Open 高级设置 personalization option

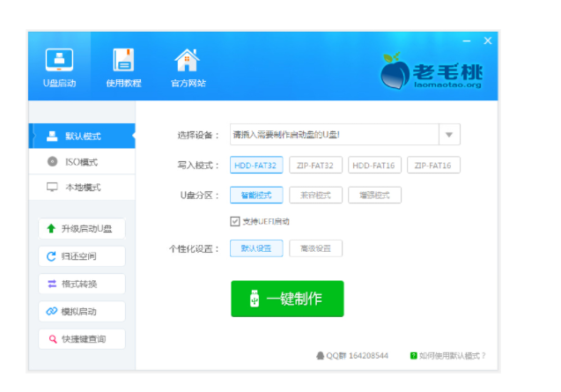coord(315,248)
